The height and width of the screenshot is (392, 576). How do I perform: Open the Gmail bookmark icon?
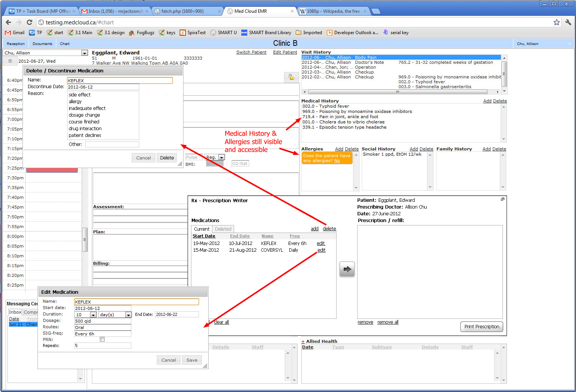click(x=8, y=33)
